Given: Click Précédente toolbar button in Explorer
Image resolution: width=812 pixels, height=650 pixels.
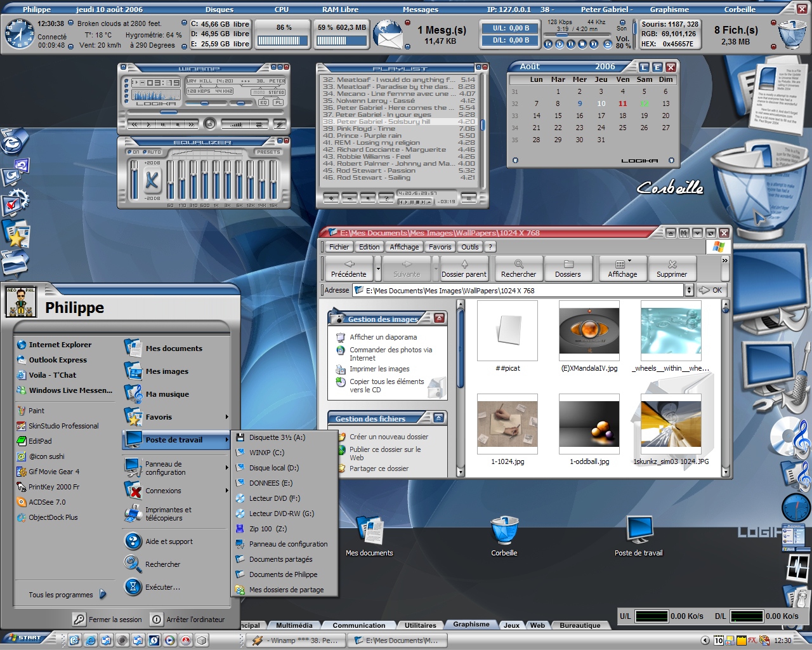Looking at the screenshot, I should (x=348, y=268).
